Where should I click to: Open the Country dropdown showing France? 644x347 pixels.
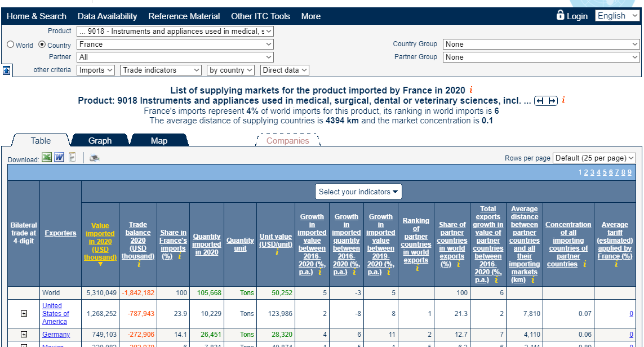point(175,45)
